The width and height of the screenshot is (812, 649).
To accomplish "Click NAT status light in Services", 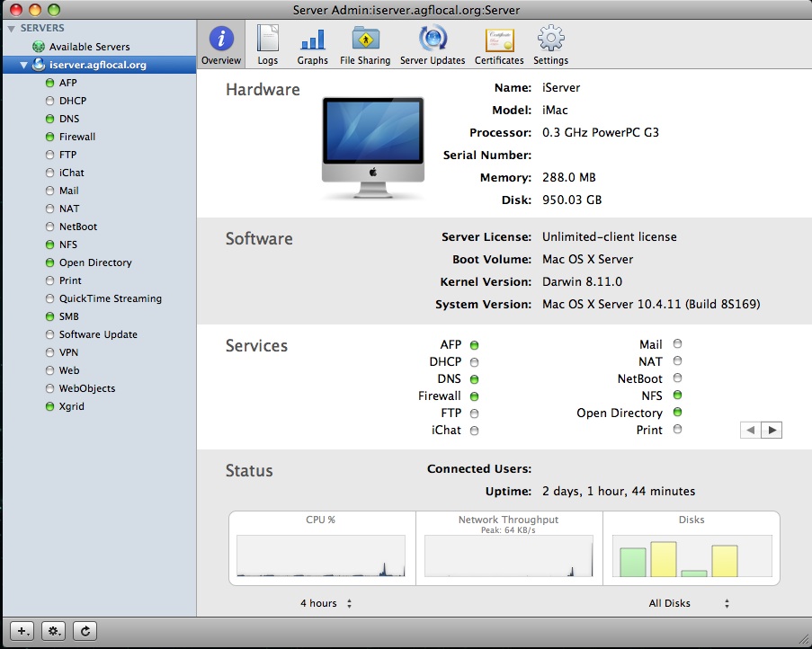I will click(x=677, y=360).
